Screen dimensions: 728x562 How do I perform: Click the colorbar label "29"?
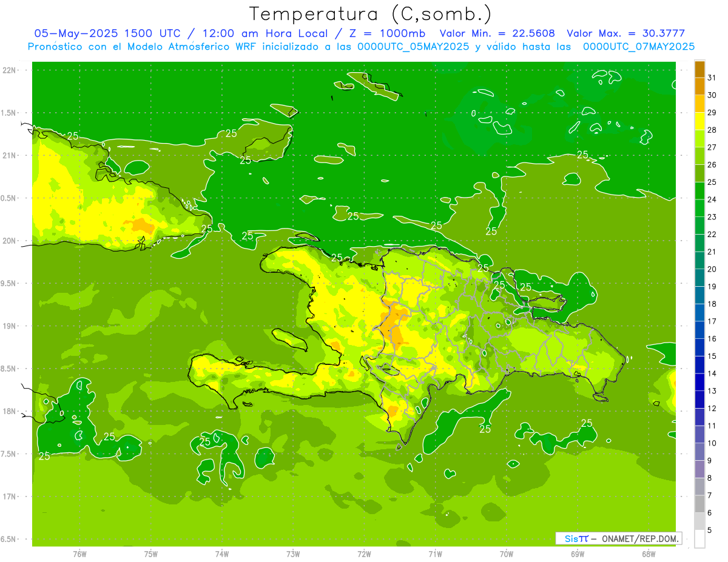point(712,113)
